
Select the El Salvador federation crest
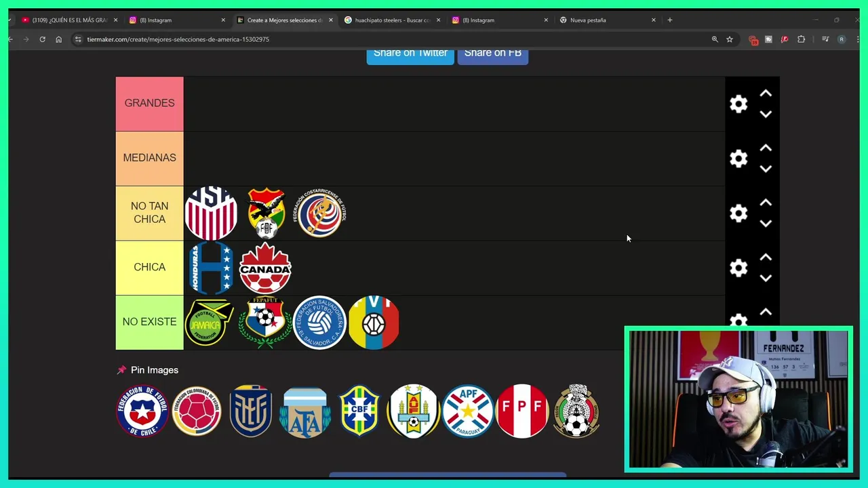(x=319, y=323)
